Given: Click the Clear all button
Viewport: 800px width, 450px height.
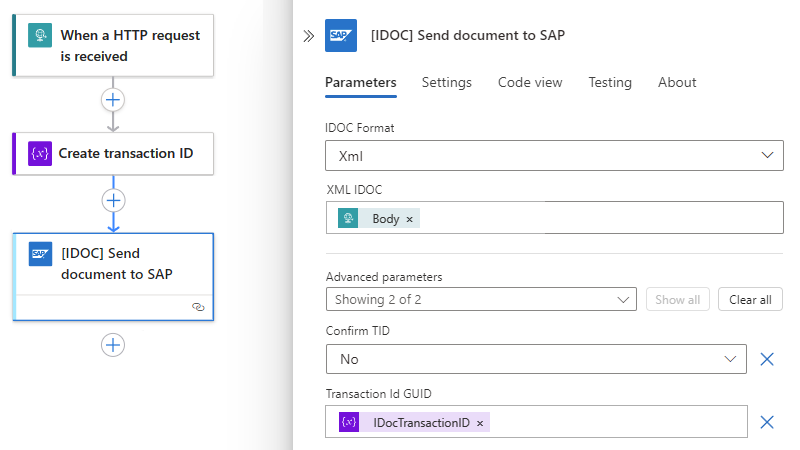Looking at the screenshot, I should [750, 299].
